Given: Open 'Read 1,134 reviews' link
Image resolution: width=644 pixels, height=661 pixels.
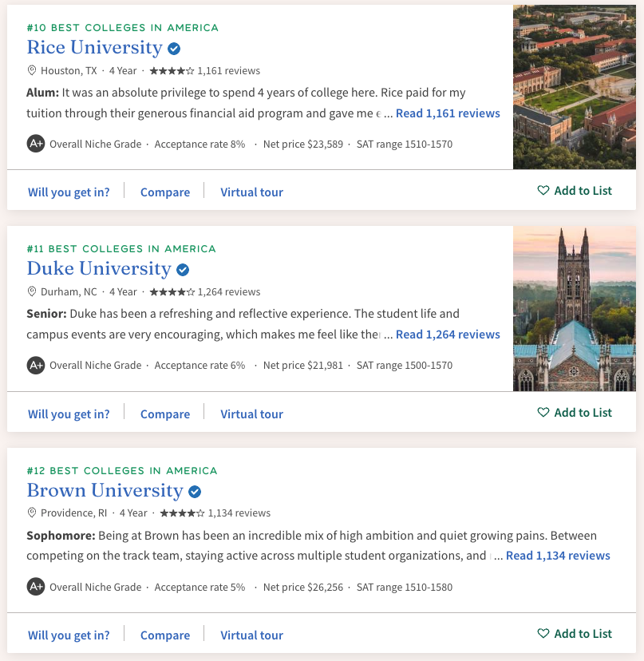Looking at the screenshot, I should [x=558, y=556].
